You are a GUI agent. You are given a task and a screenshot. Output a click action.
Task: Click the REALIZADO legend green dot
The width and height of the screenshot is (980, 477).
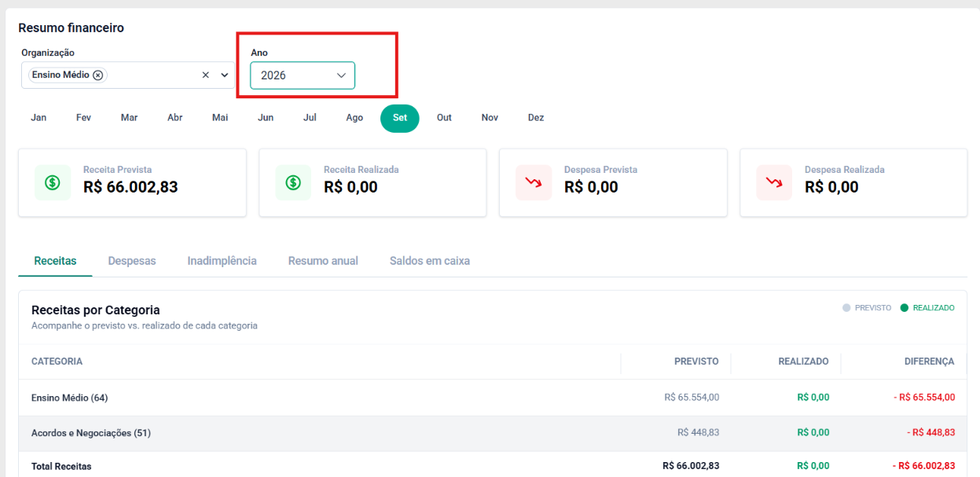[905, 308]
